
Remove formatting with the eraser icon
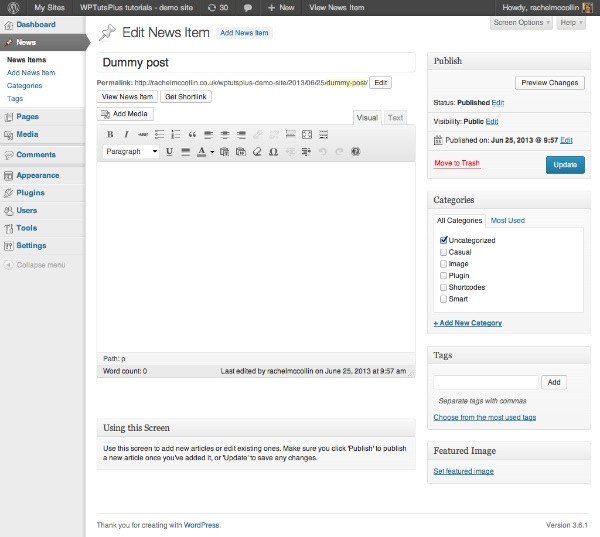(x=257, y=152)
